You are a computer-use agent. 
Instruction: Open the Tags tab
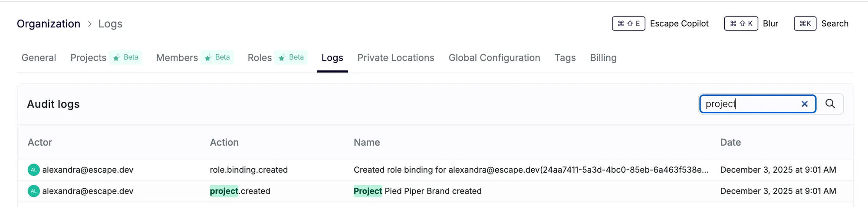(x=565, y=58)
